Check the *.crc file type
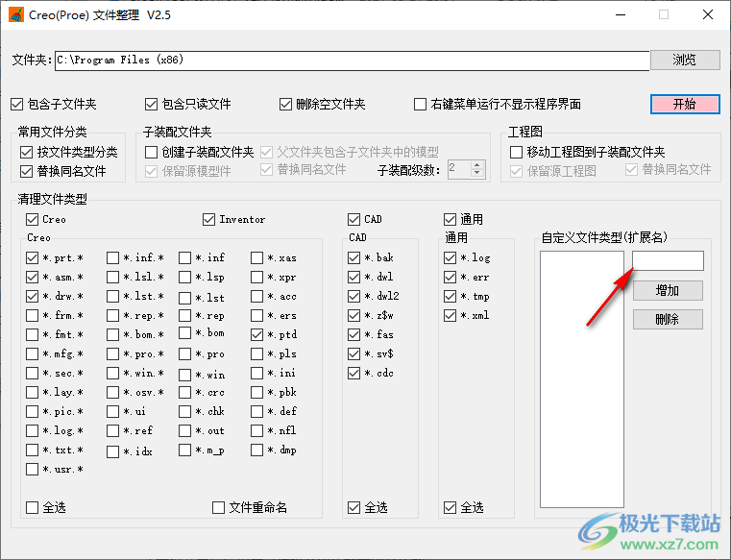The height and width of the screenshot is (560, 731). tap(185, 392)
